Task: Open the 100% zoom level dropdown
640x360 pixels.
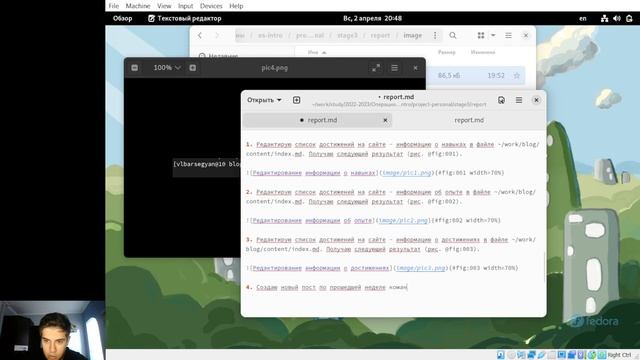Action: pos(167,68)
